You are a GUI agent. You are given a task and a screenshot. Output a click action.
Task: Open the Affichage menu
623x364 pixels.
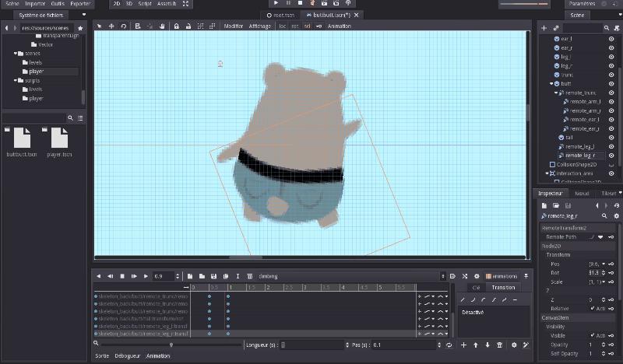[259, 26]
